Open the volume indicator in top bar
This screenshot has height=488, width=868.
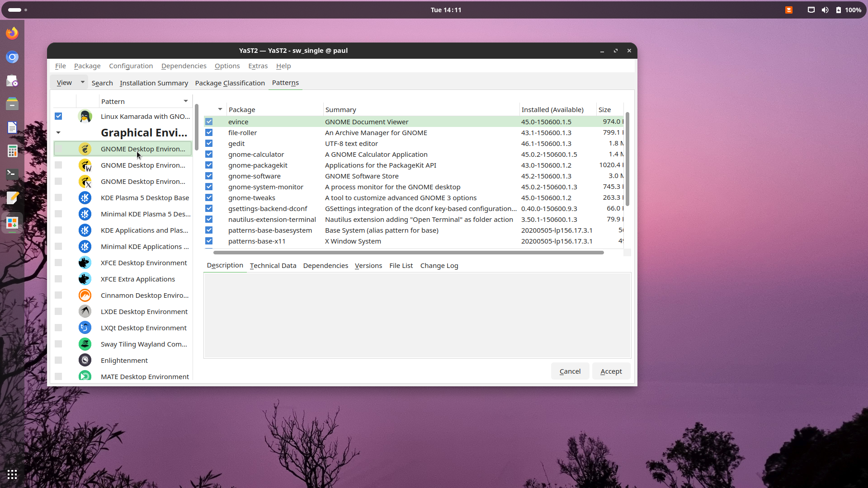[x=825, y=10]
